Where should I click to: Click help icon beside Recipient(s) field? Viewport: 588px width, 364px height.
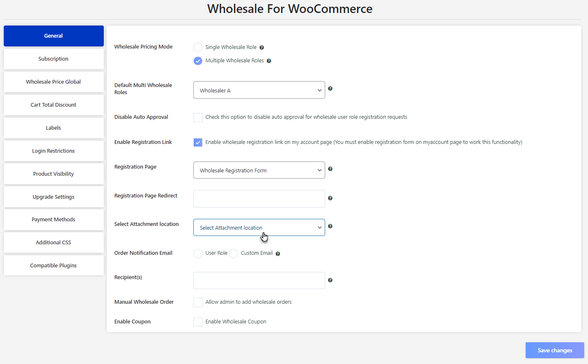tap(330, 280)
